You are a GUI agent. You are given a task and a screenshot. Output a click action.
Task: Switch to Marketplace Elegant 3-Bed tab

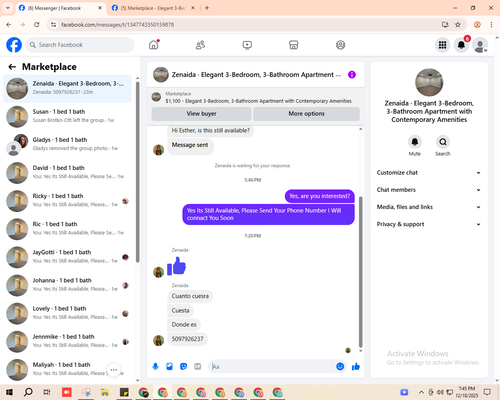click(x=153, y=8)
